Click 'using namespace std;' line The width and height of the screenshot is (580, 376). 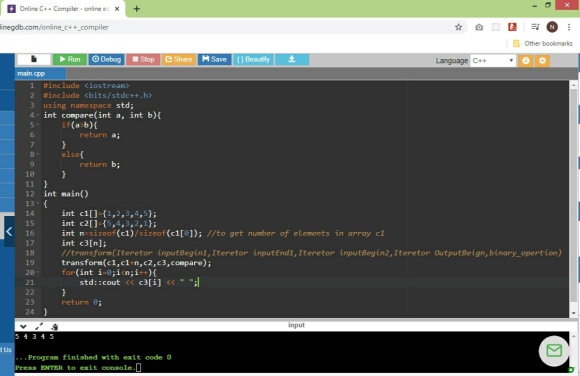[x=88, y=105]
